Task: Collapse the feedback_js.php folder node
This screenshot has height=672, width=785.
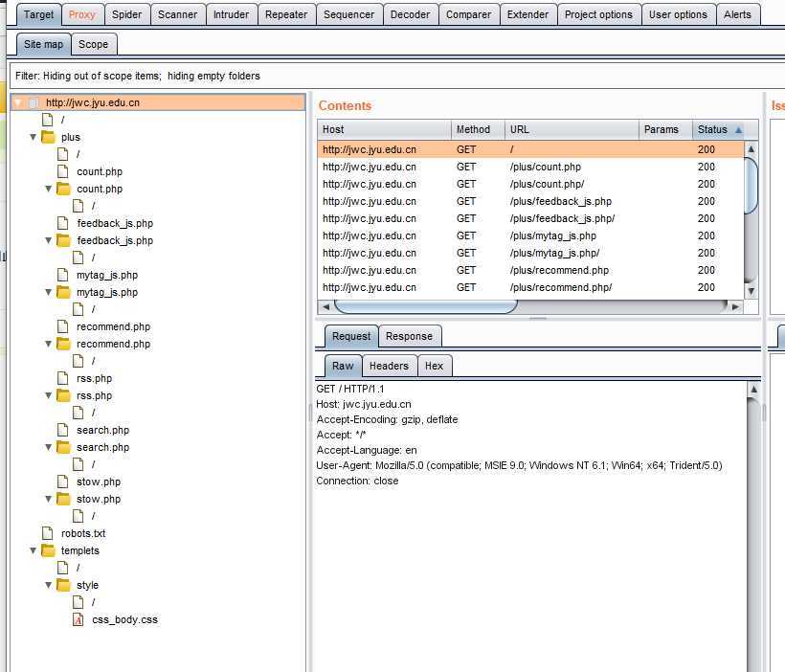Action: [x=49, y=240]
